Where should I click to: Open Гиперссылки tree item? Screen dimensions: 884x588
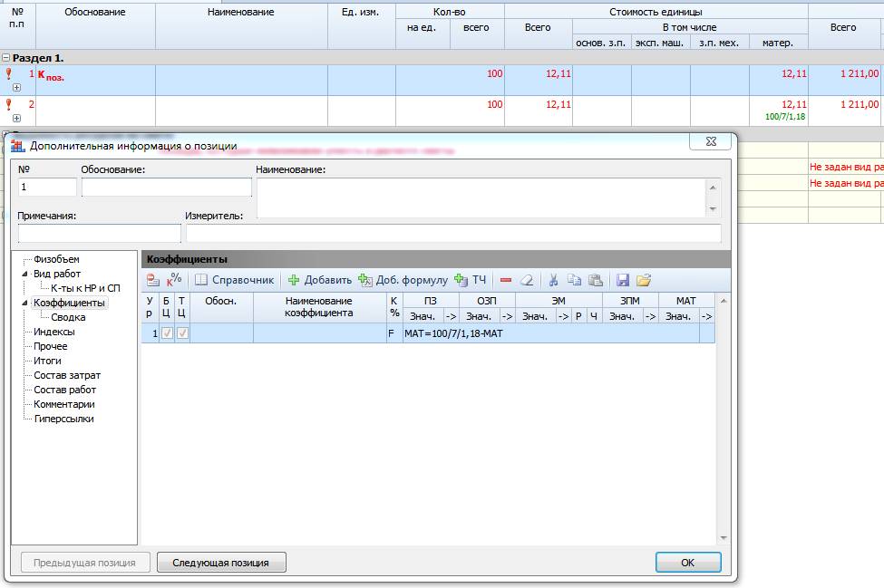(63, 419)
